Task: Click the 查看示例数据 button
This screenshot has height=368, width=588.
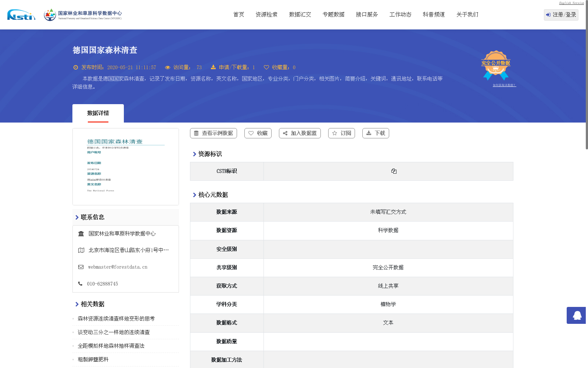Action: tap(214, 133)
